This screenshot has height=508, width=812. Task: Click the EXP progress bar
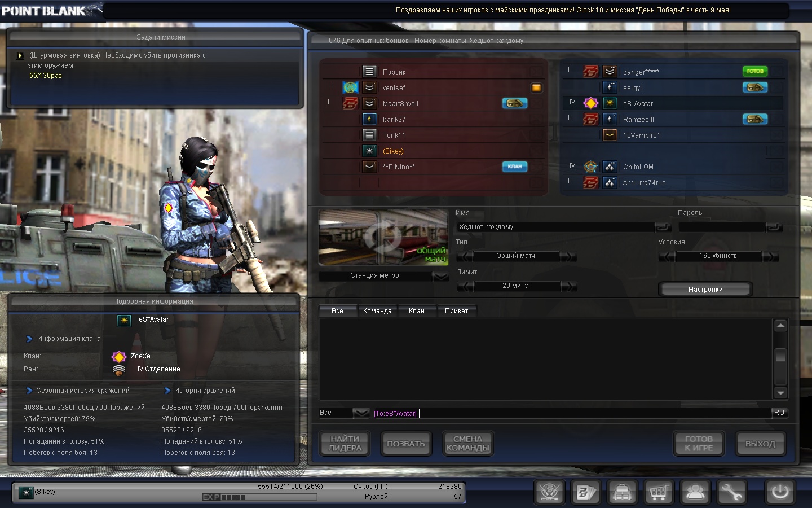point(259,497)
